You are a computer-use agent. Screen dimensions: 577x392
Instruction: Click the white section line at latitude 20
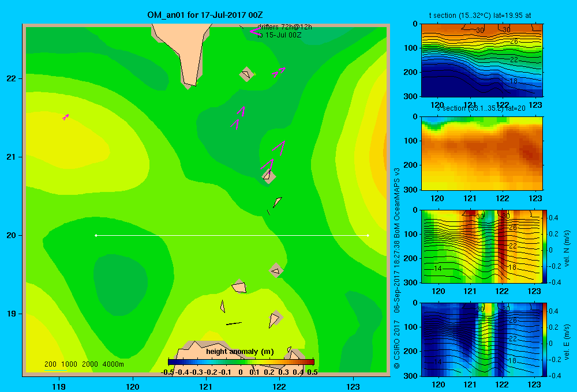click(x=232, y=235)
